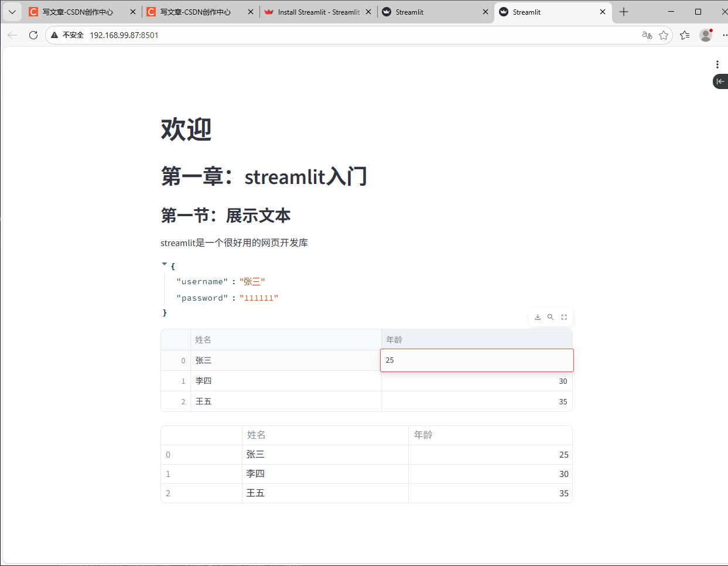The width and height of the screenshot is (728, 566).
Task: Click the "username" JSON key
Action: click(202, 282)
